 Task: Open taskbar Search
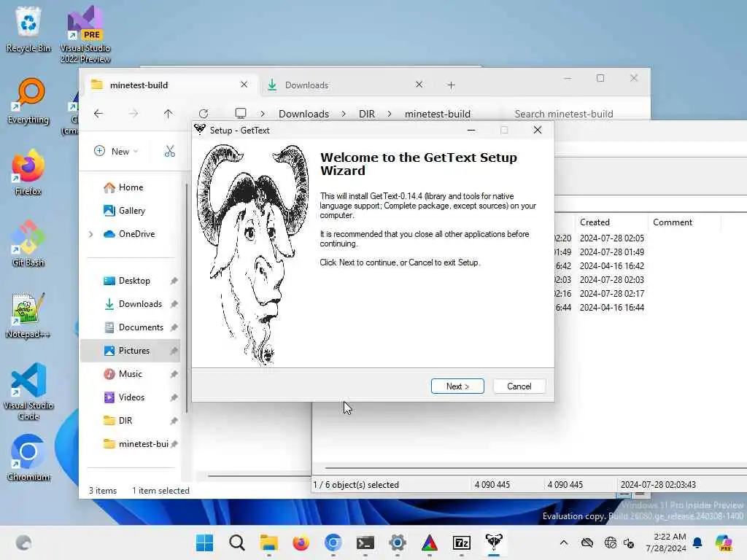237,542
